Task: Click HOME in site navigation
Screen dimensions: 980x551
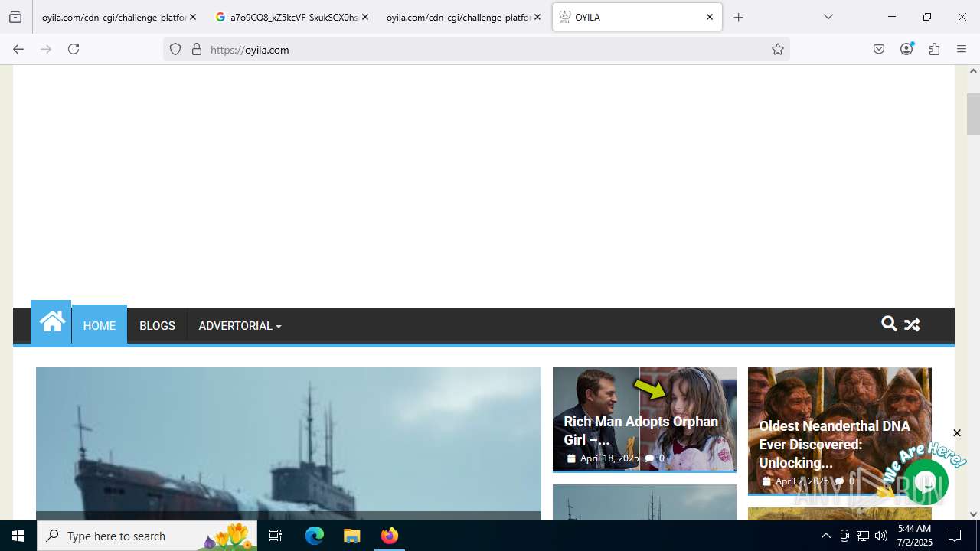Action: click(100, 325)
